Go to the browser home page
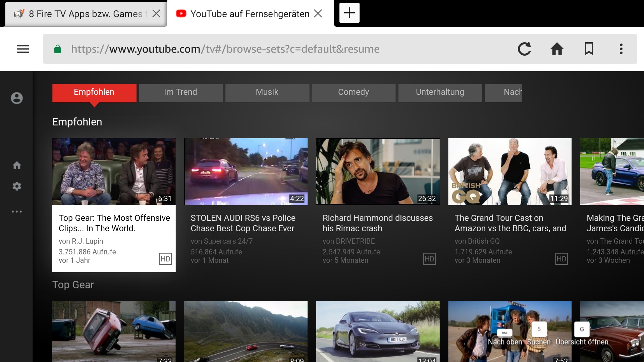Image resolution: width=644 pixels, height=362 pixels. [557, 49]
